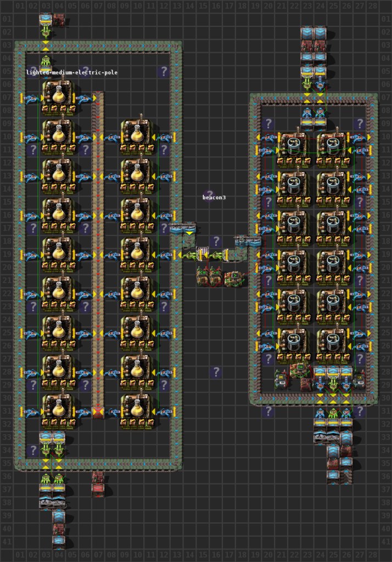This screenshot has height=562, width=392.
Task: Select the flask assembler in column 10, row 10
Action: 137,137
